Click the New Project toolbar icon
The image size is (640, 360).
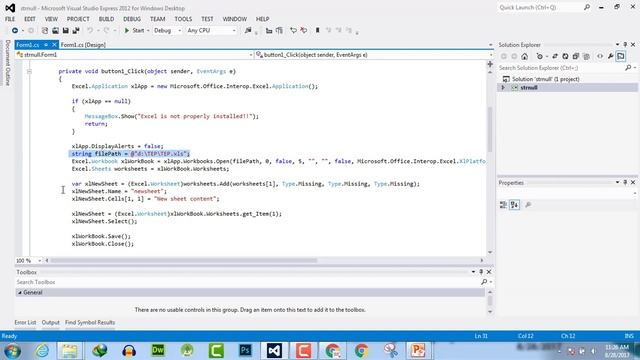45,31
